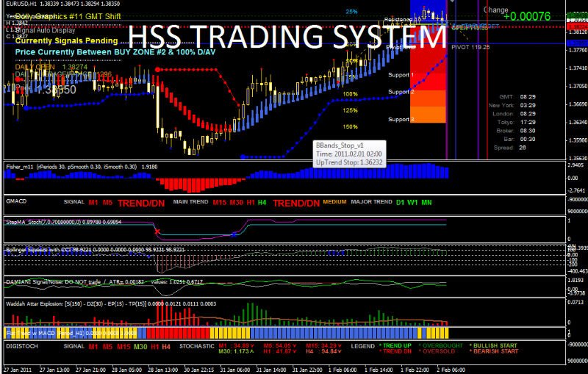The height and width of the screenshot is (374, 588).
Task: Click the TREND/DN text after GMACD M5
Action: point(141,203)
